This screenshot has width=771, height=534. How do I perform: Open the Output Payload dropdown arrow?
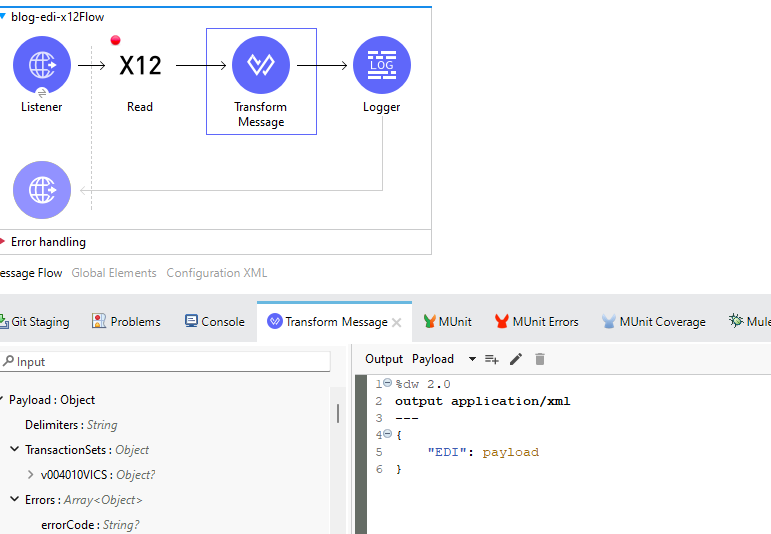[x=472, y=359]
